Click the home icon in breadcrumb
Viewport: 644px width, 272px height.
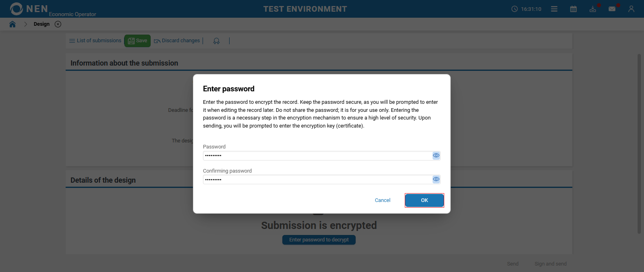click(12, 24)
